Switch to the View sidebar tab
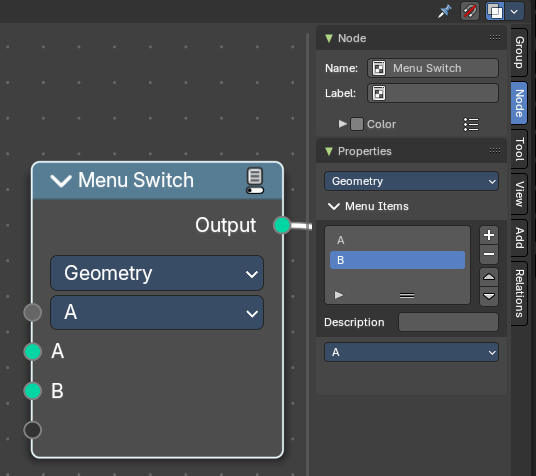The height and width of the screenshot is (476, 536). [519, 194]
